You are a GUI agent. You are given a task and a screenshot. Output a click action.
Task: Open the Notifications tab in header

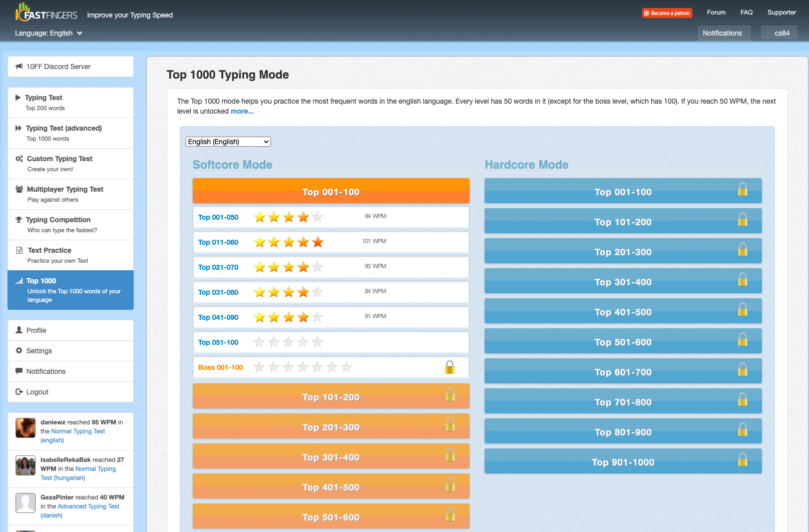(x=722, y=33)
